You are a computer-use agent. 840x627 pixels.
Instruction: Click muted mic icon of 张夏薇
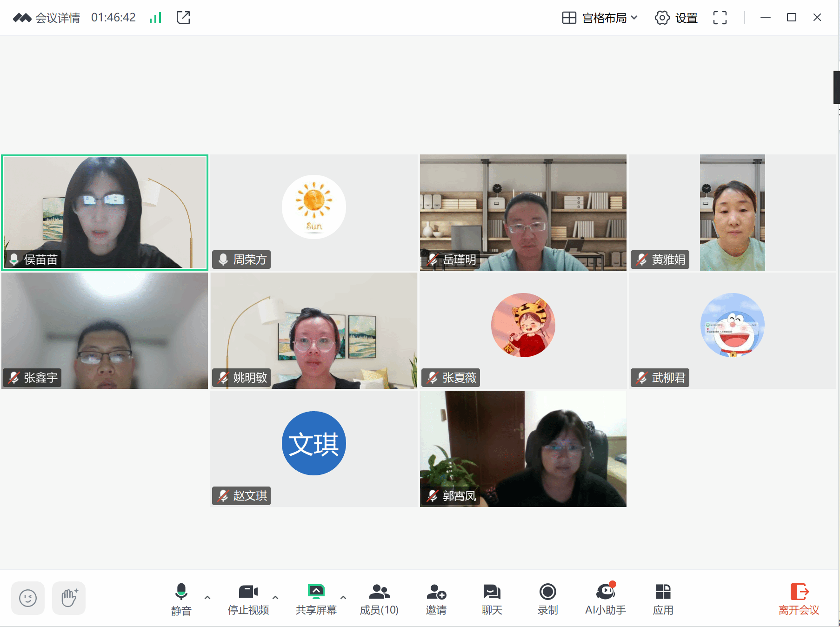point(433,378)
